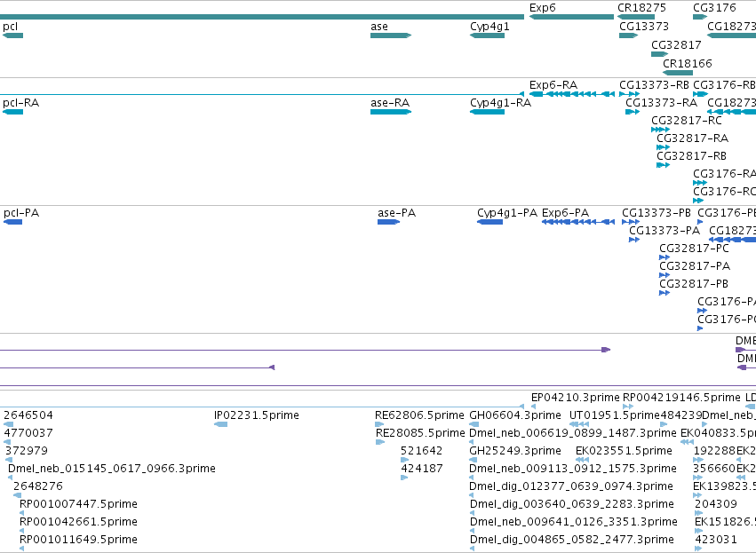756x553 pixels.
Task: Click the purple left-pointing arrowhead feature
Action: (x=272, y=367)
